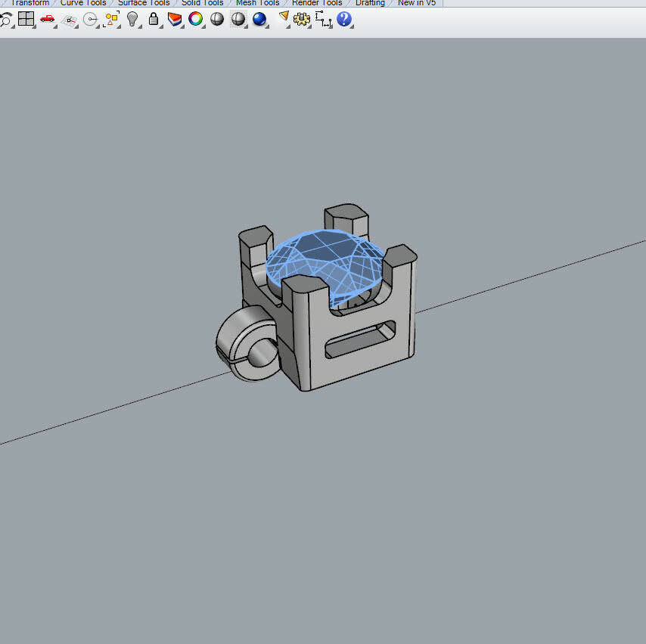
Task: Click the red car Set View icon
Action: (x=48, y=19)
